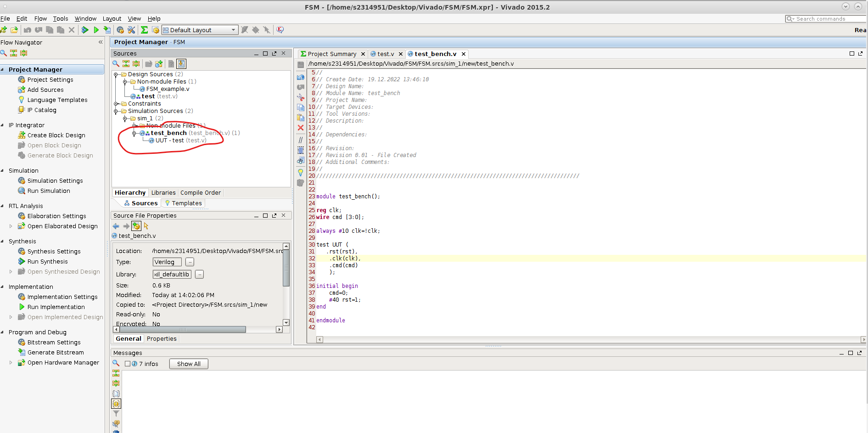Toggle the 7 infos checkbox in Messages
The height and width of the screenshot is (433, 868).
(x=128, y=364)
